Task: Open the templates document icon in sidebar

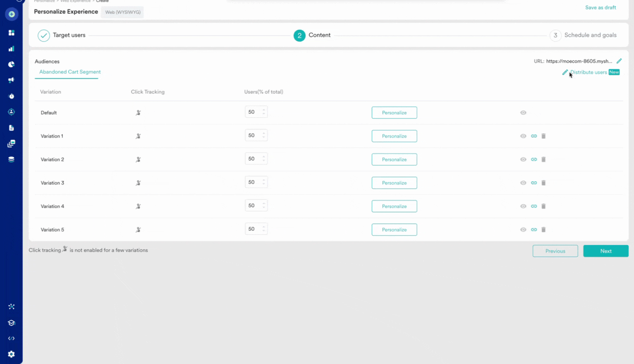Action: (x=11, y=128)
